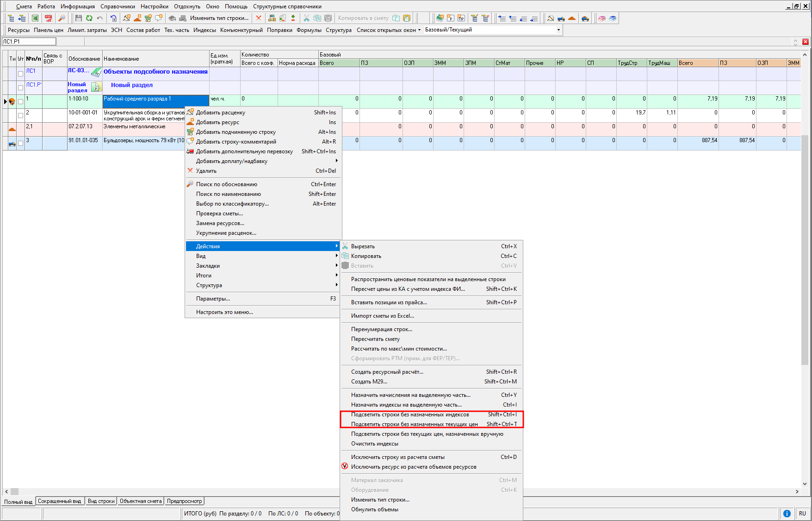
Task: Switch to the Объектная смета tab
Action: [141, 501]
